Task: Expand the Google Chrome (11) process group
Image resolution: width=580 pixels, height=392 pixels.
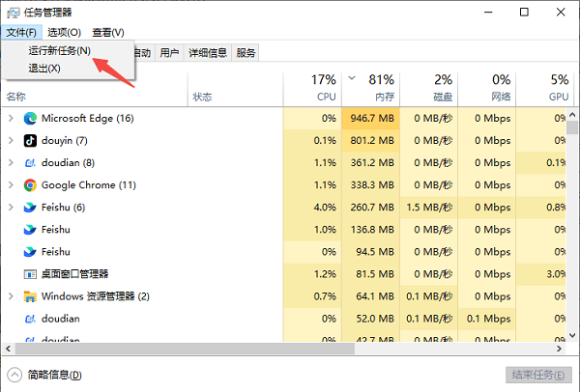Action: coord(11,184)
